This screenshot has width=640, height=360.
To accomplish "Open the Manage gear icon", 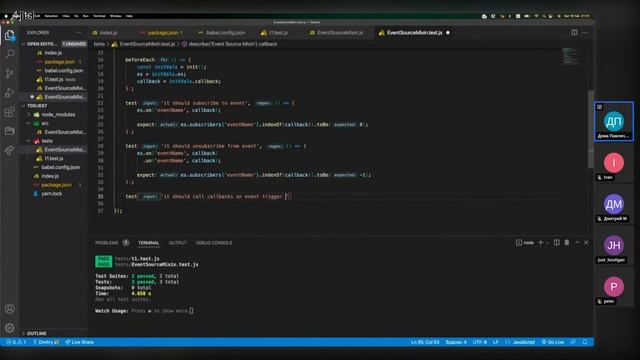I will coord(10,327).
